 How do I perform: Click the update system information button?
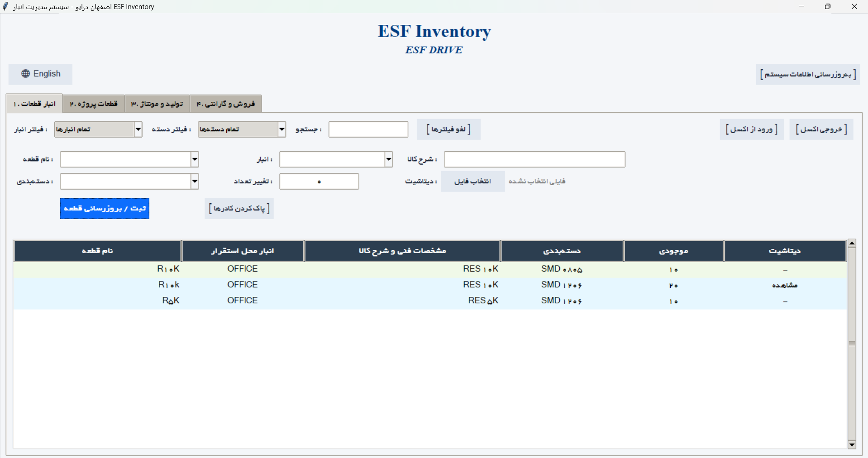(x=808, y=74)
